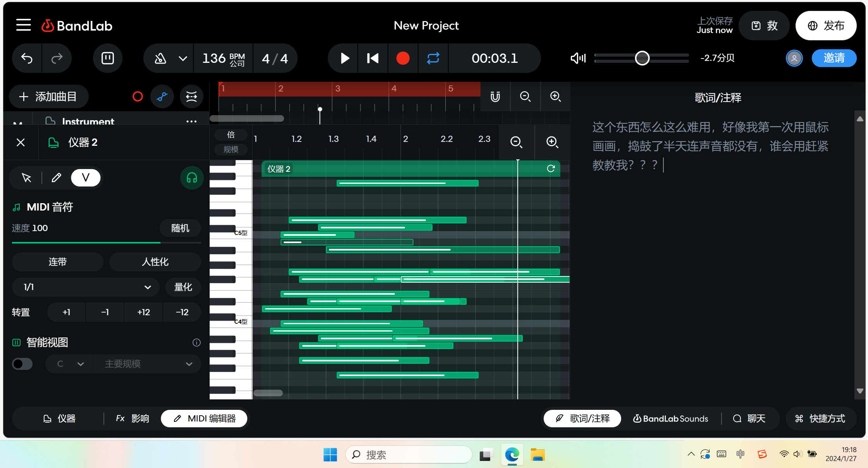
Task: Click the 00:03.1 time display
Action: pos(494,58)
